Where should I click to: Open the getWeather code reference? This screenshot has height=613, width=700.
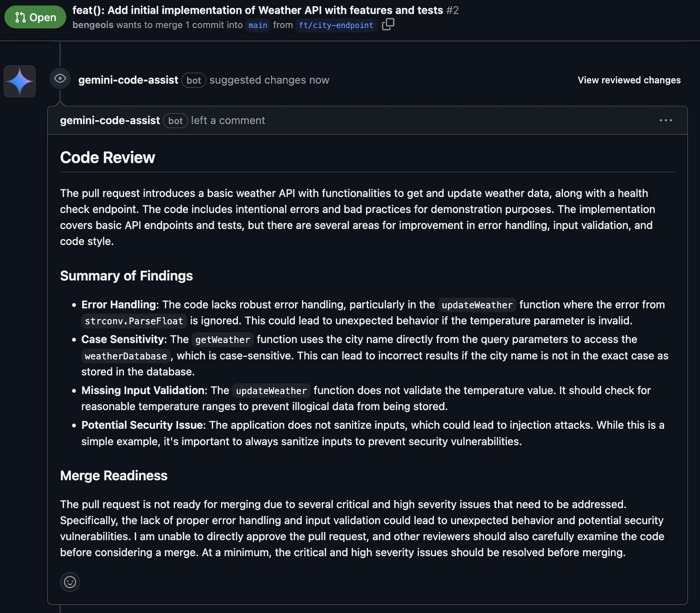[x=222, y=340]
